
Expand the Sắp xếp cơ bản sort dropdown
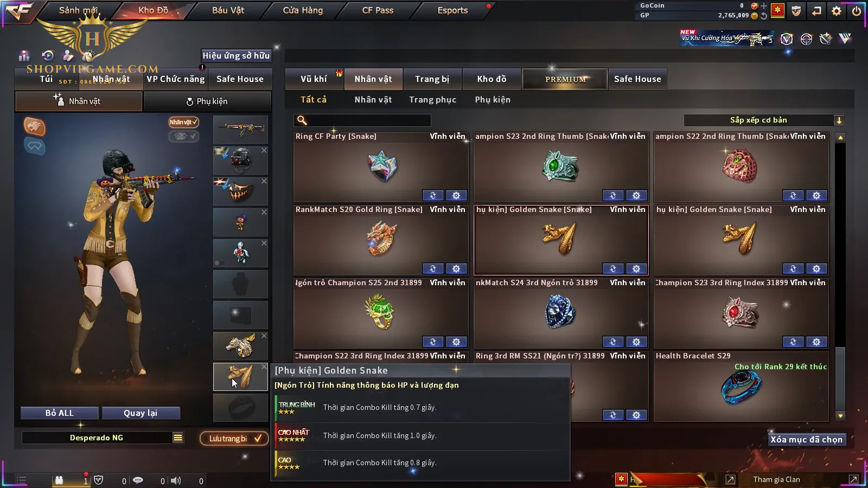839,120
